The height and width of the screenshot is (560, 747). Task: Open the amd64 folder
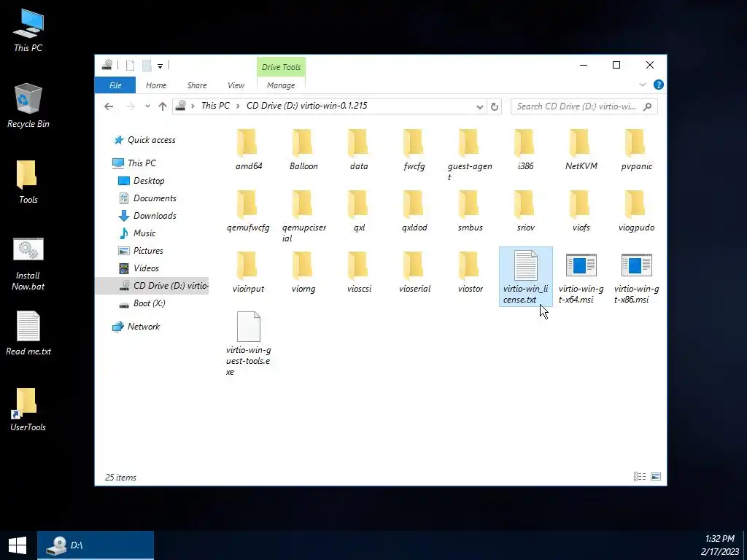click(x=248, y=149)
